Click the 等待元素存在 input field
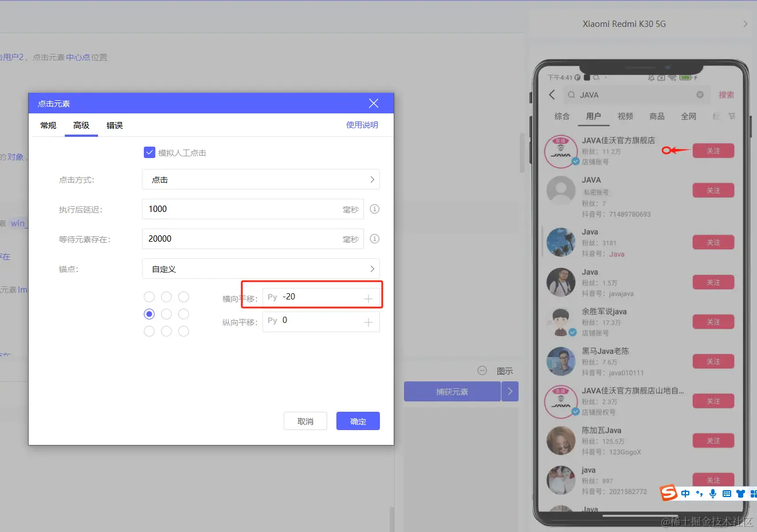Screen dimensions: 757x532 pyautogui.click(x=253, y=239)
